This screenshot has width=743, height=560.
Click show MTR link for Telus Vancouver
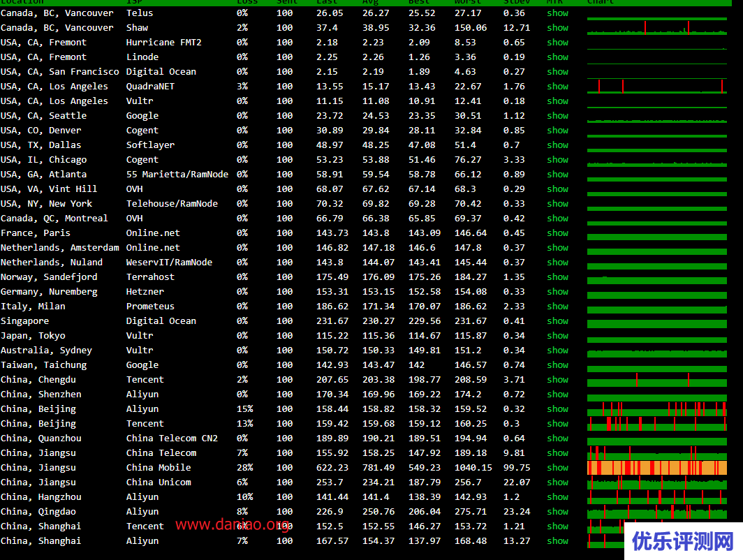(557, 13)
